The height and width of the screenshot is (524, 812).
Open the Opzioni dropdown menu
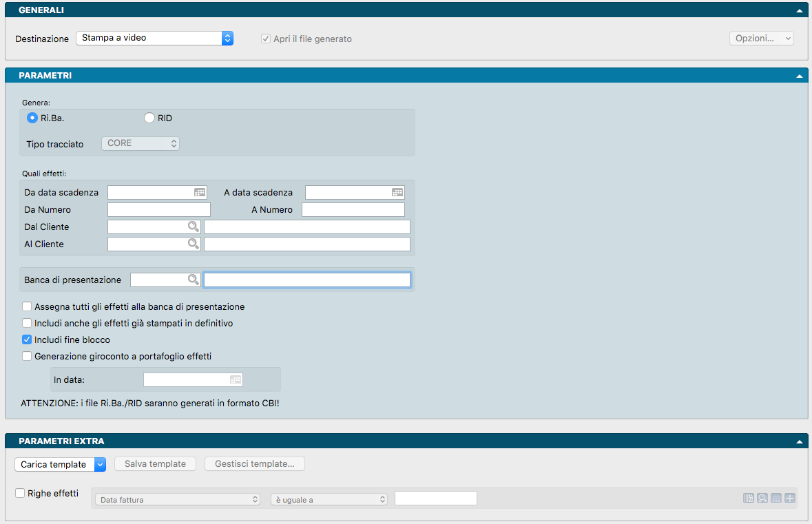(761, 39)
